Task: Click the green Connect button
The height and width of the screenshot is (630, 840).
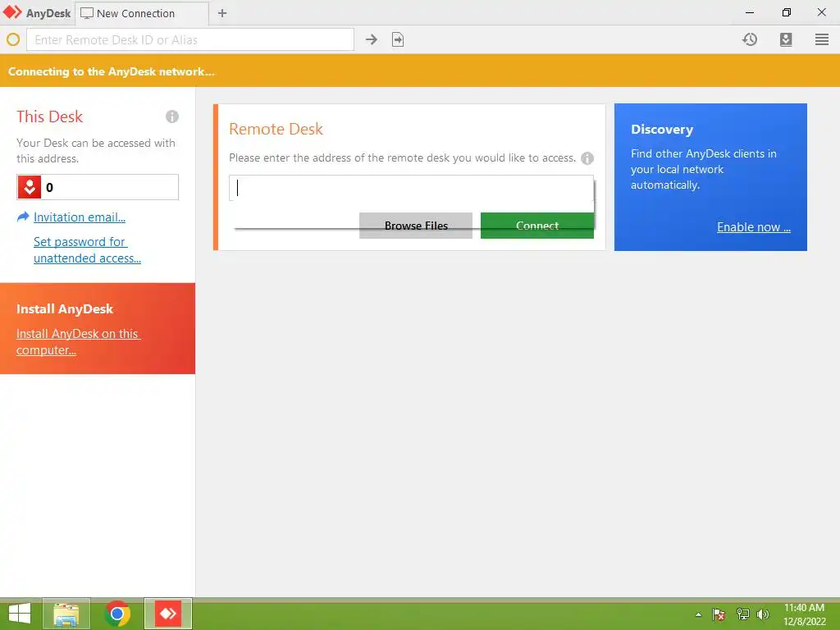Action: pos(537,226)
